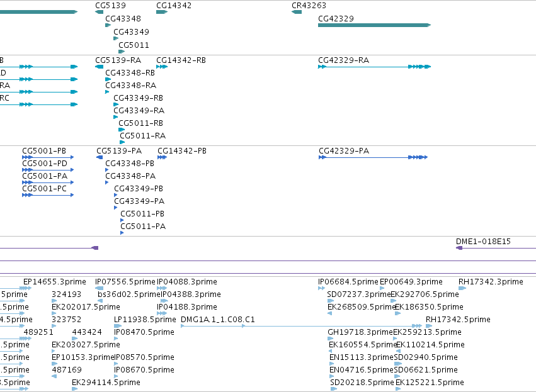The width and height of the screenshot is (536, 392).
Task: Click EST EK292706.5prime
Action: [425, 294]
